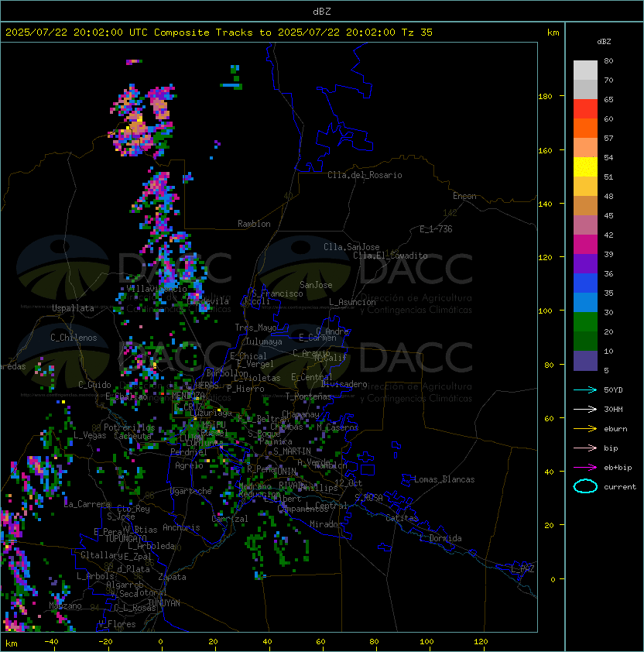The width and height of the screenshot is (644, 652).
Task: Click the '160' km mark on the vertical axis
Action: (x=545, y=150)
